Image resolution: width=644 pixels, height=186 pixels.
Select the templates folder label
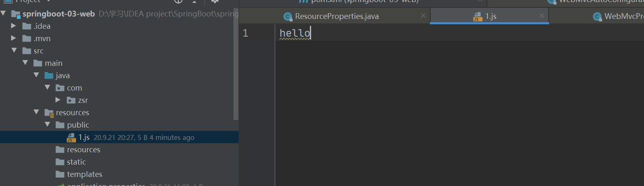click(x=85, y=174)
